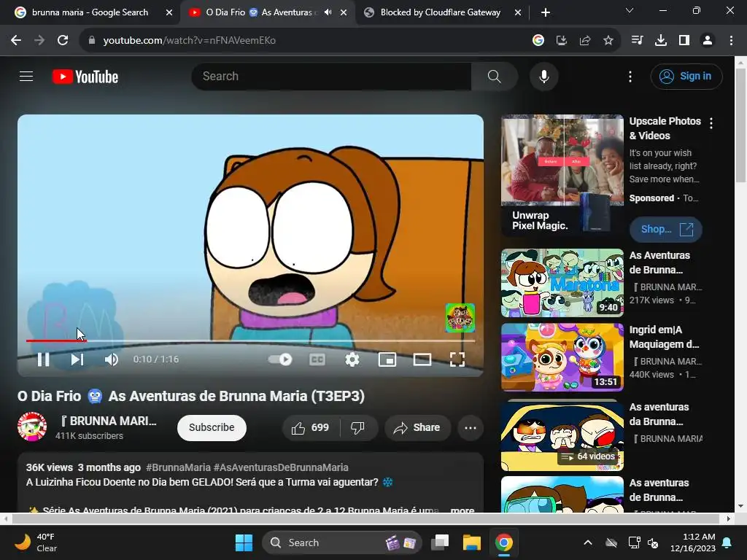Open the BRUNNA MARI... channel name link
This screenshot has width=747, height=560.
(x=108, y=421)
